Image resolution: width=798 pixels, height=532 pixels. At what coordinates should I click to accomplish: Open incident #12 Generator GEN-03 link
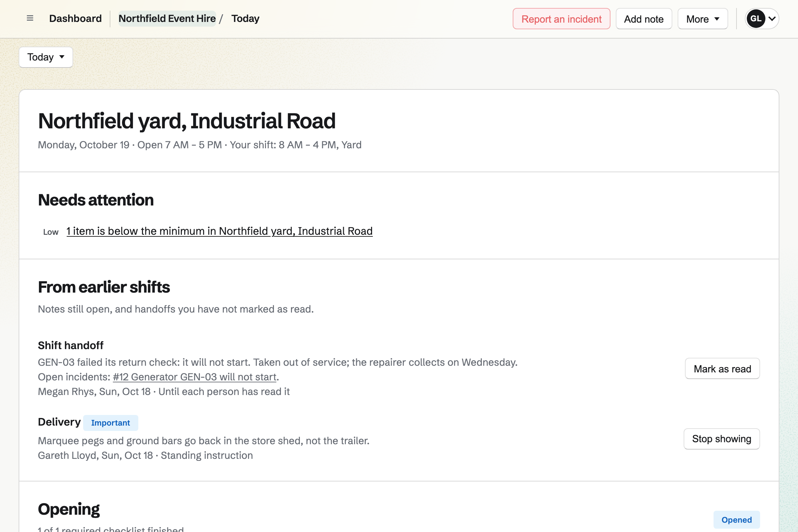point(195,377)
